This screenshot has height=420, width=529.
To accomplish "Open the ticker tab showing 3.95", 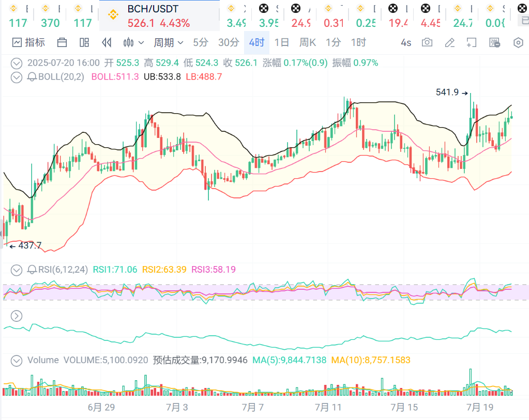I will point(268,15).
